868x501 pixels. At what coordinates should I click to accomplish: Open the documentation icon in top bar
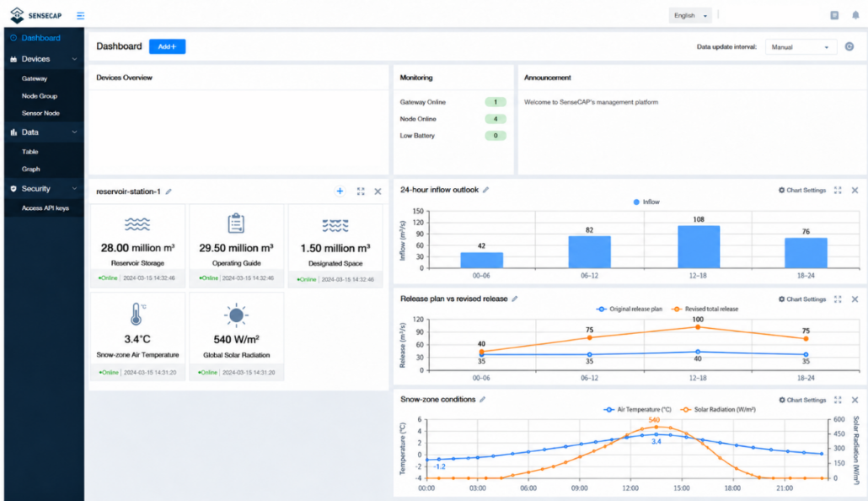834,15
